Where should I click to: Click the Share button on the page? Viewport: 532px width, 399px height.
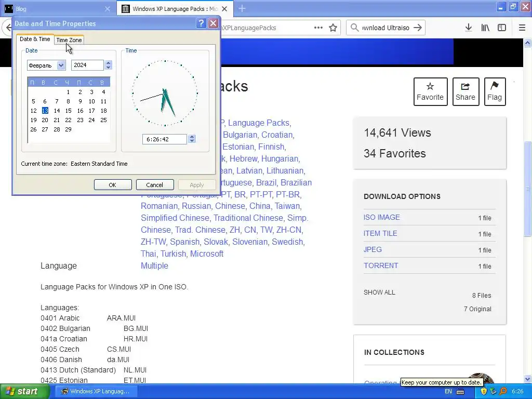pos(465,91)
